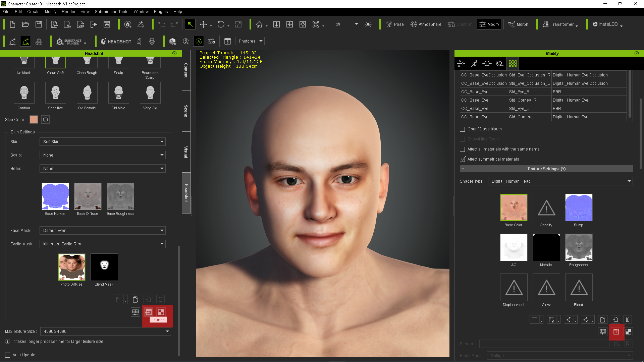Open Max Texture Size dropdown

105,331
